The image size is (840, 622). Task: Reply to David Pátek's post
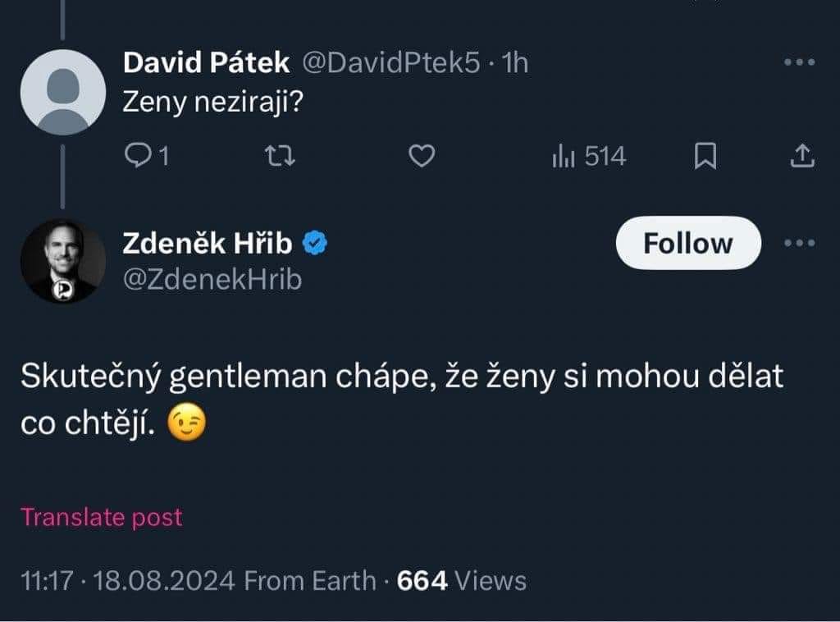pos(145,155)
